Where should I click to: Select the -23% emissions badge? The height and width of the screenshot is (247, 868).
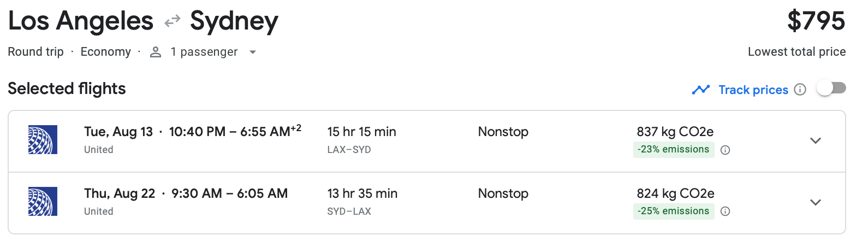[x=674, y=150]
